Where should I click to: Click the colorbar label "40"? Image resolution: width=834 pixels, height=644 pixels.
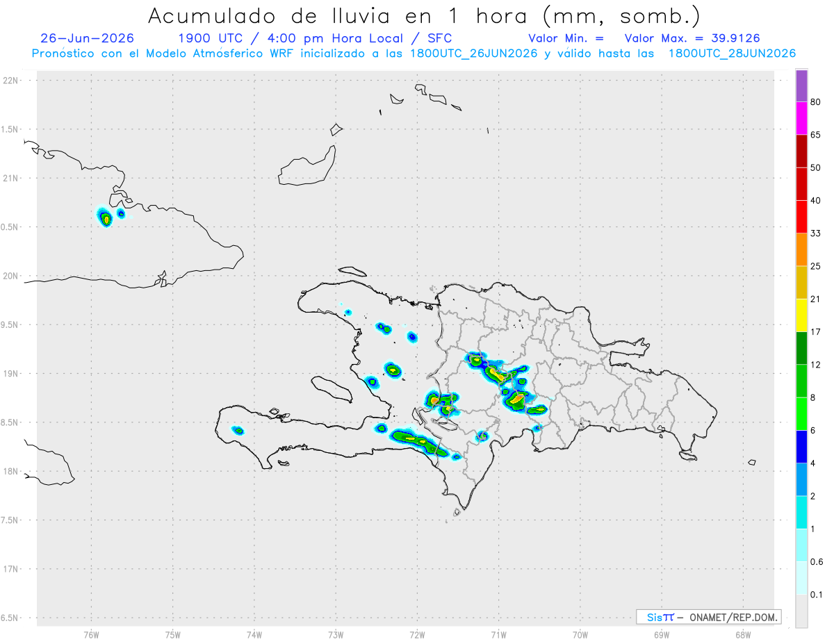[816, 201]
